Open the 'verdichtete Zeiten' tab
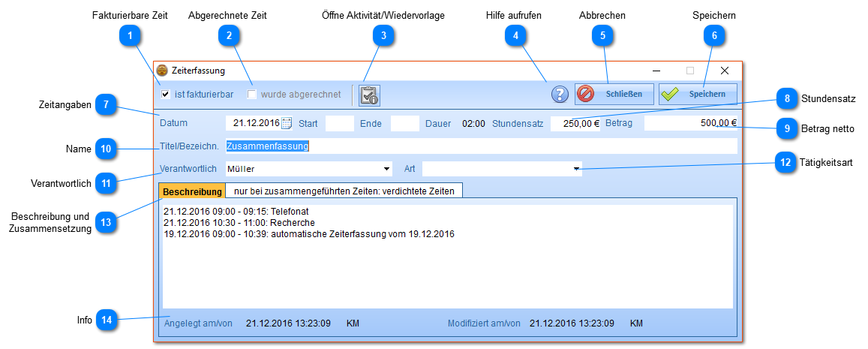The height and width of the screenshot is (349, 868). [344, 191]
